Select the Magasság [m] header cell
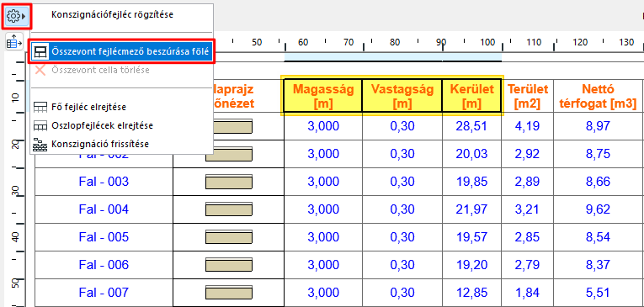644x307 pixels. tap(322, 96)
